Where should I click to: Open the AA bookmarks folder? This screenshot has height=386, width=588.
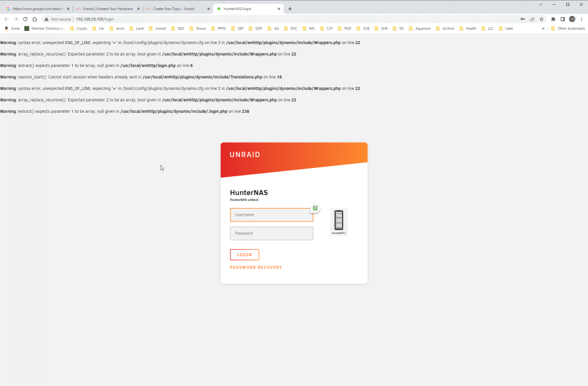(273, 28)
